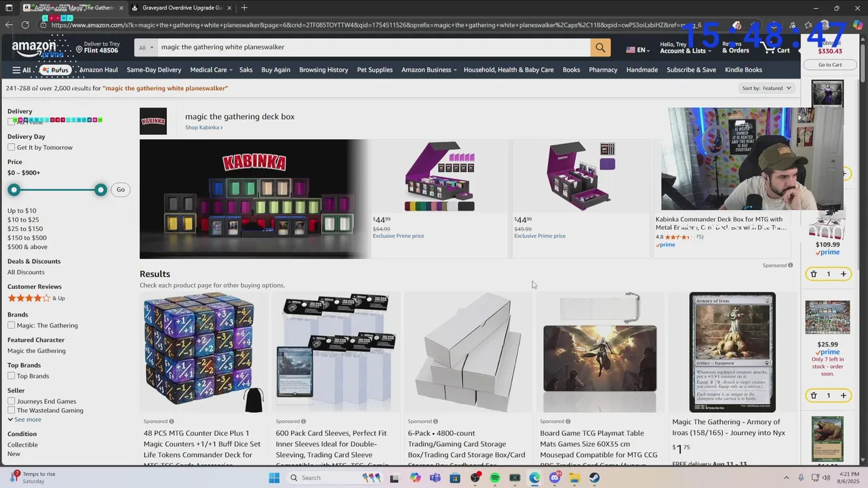Image resolution: width=868 pixels, height=488 pixels.
Task: Open the MTG Counter Dice product image
Action: point(203,352)
